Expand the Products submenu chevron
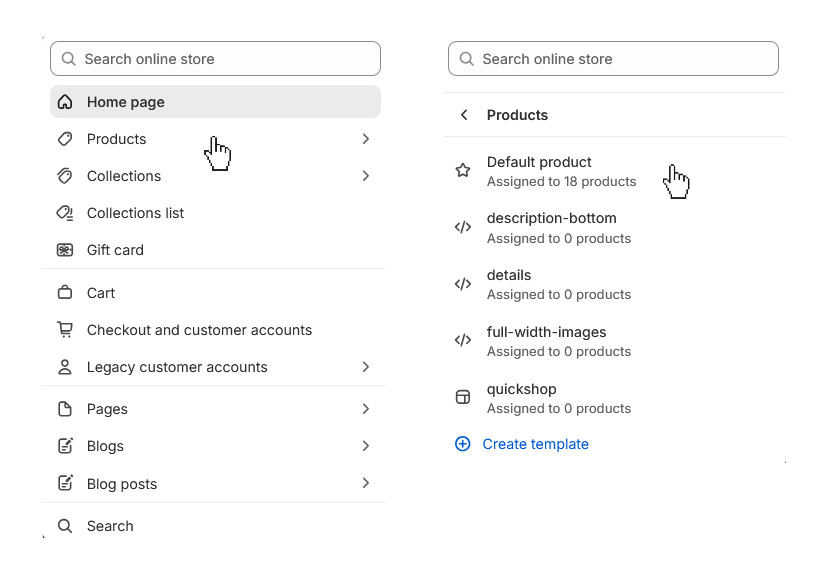Image resolution: width=824 pixels, height=576 pixels. pos(366,139)
